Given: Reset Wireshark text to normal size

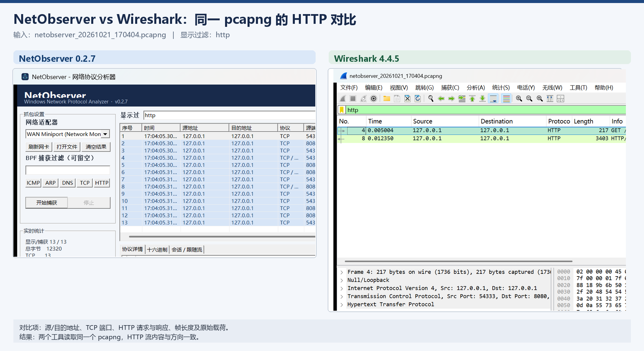Looking at the screenshot, I should click(540, 99).
